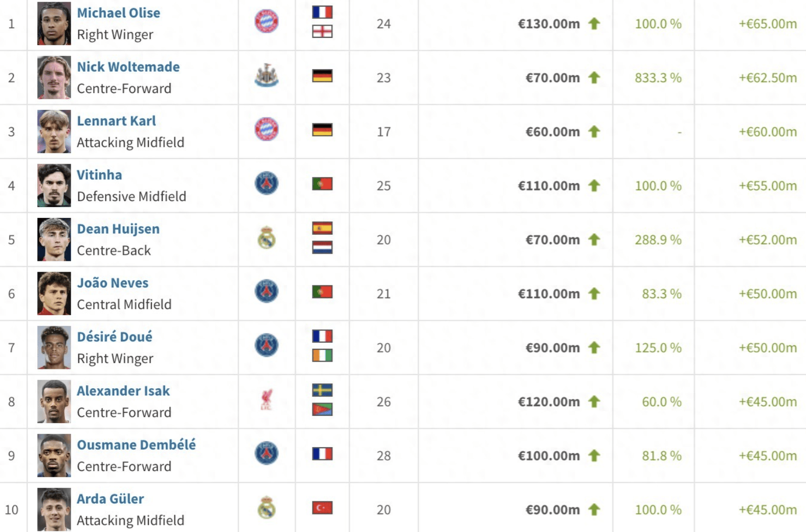Viewport: 806px width, 532px height.
Task: Open Lennart Karl profile link
Action: pyautogui.click(x=117, y=121)
